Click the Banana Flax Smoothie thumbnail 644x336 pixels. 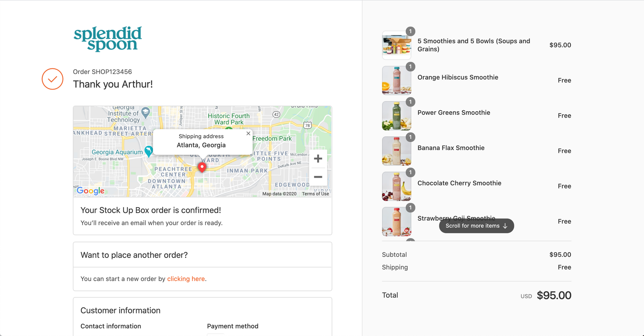click(396, 151)
